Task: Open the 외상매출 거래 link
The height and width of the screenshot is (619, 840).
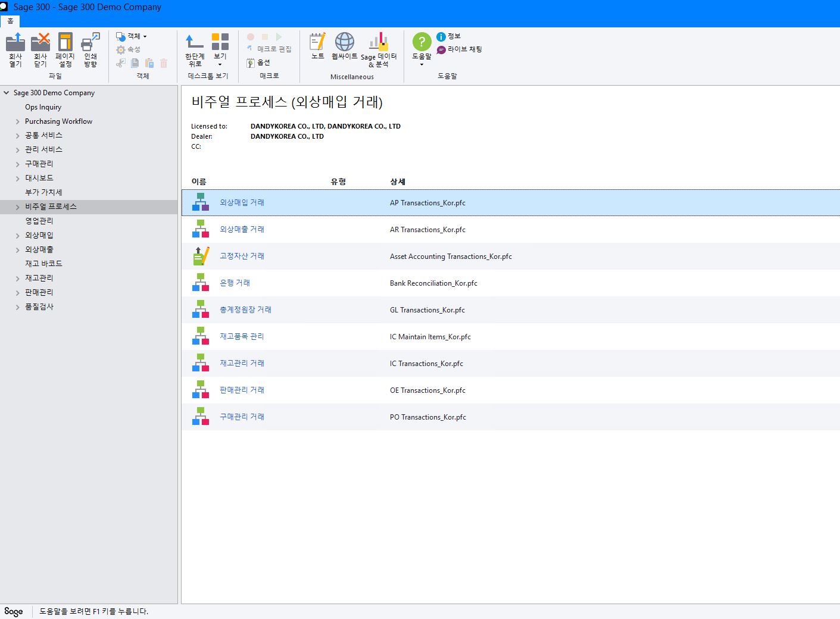Action: (242, 229)
